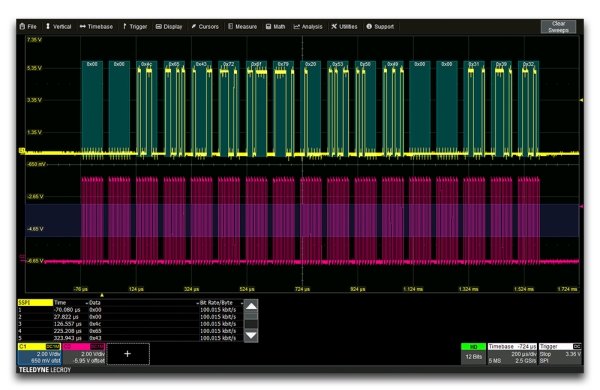600x390 pixels.
Task: Click the up arrow of the decode table scroller
Action: [251, 306]
